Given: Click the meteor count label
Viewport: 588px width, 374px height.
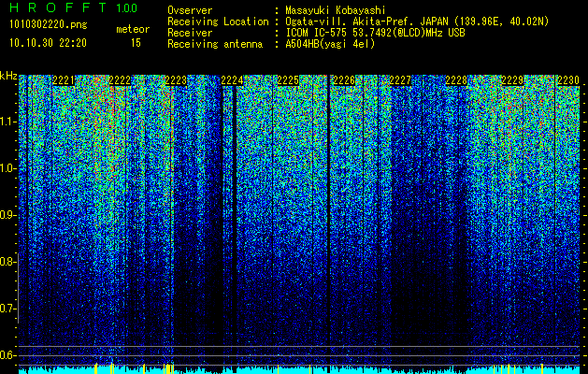Looking at the screenshot, I should click(133, 29).
